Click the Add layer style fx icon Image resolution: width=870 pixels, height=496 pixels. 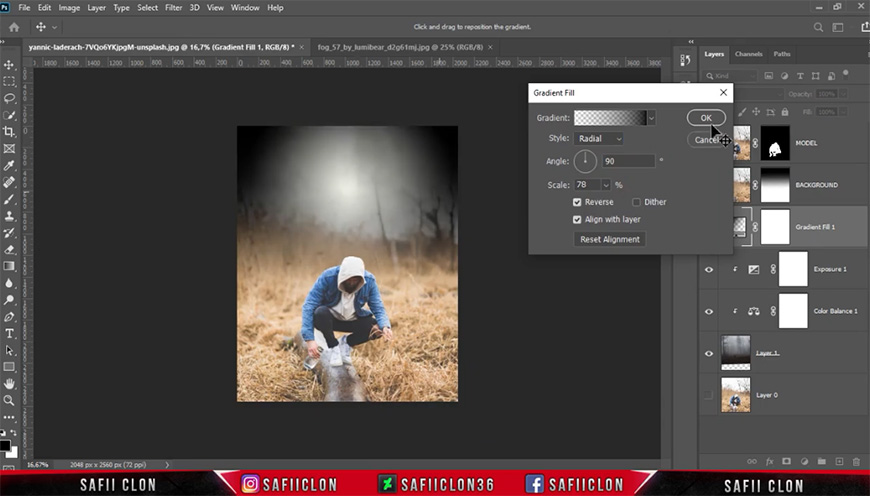(770, 461)
